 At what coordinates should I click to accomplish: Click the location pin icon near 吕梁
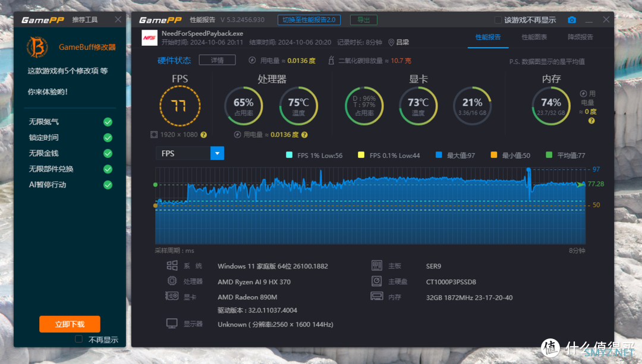pos(391,42)
